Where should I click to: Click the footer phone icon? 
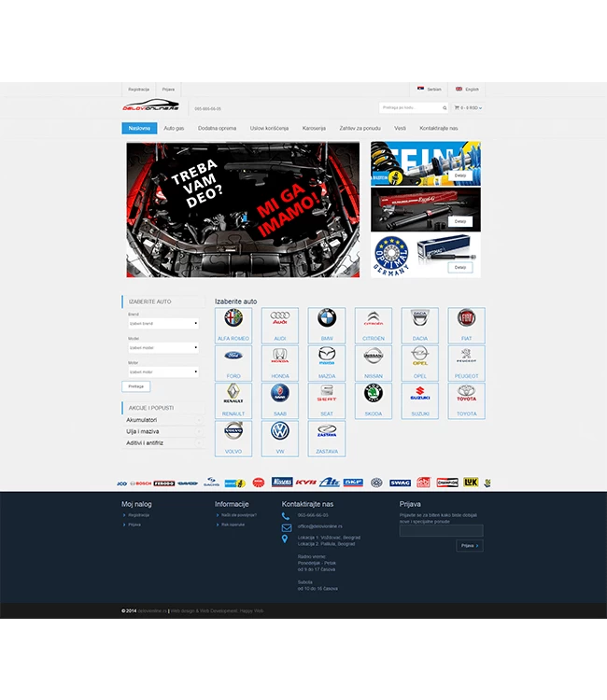click(x=286, y=516)
